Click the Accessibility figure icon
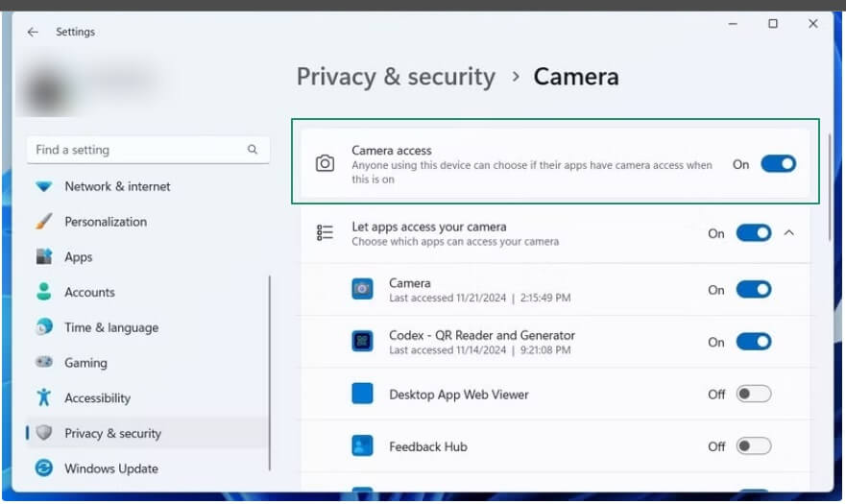The height and width of the screenshot is (504, 846). point(44,397)
